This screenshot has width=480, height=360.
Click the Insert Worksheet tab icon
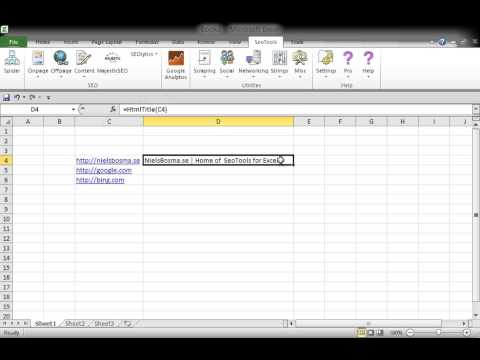(128, 323)
